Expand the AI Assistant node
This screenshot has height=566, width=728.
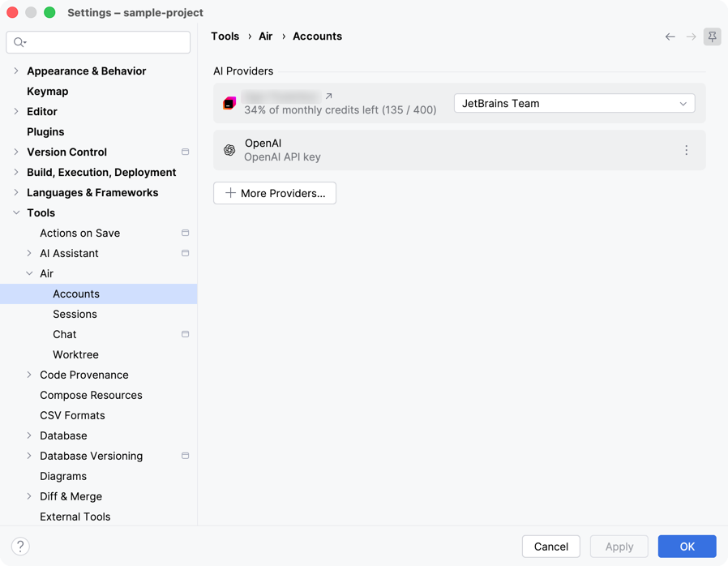[x=29, y=253]
